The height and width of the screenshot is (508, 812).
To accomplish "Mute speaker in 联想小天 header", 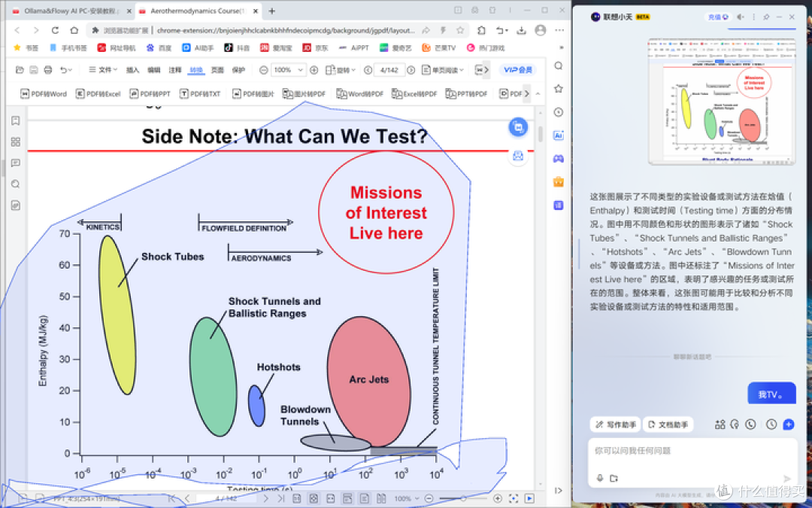I will tap(741, 17).
